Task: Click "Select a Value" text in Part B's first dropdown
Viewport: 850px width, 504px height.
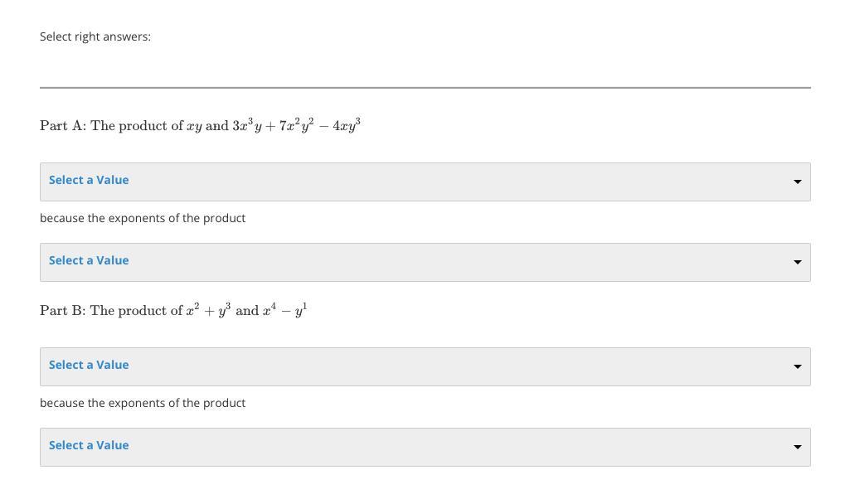Action: pyautogui.click(x=89, y=365)
